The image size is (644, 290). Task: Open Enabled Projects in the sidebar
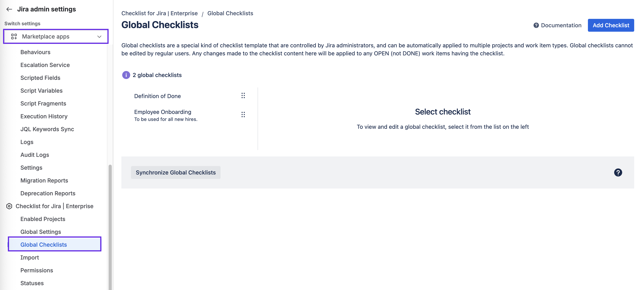(43, 219)
